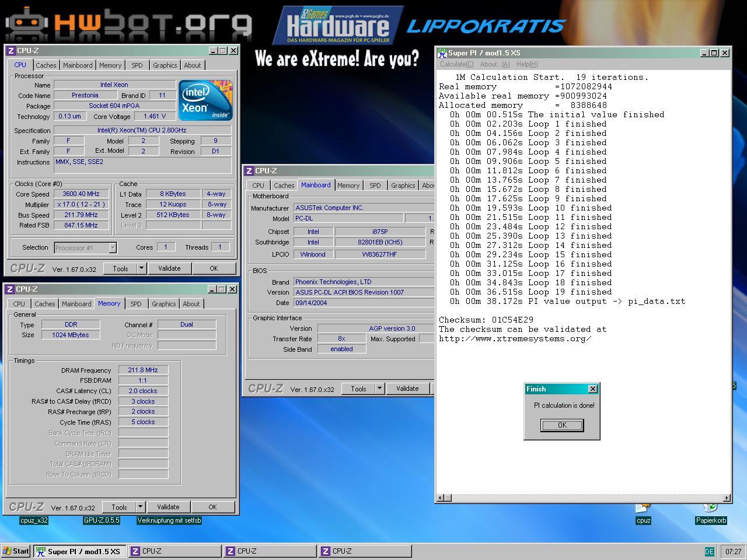Click the Super PI horizontal scrollbar right arrow
Screen dimensions: 747x560
click(x=727, y=498)
